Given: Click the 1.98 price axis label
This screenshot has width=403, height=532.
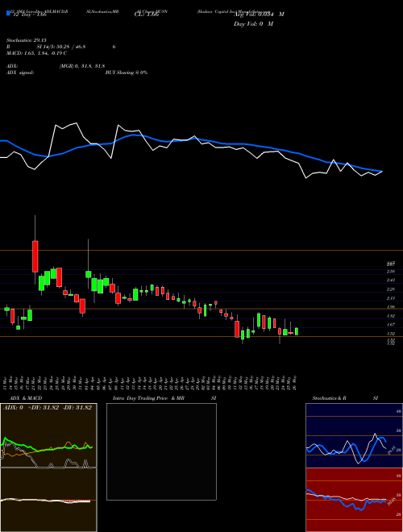Looking at the screenshot, I should (390, 307).
